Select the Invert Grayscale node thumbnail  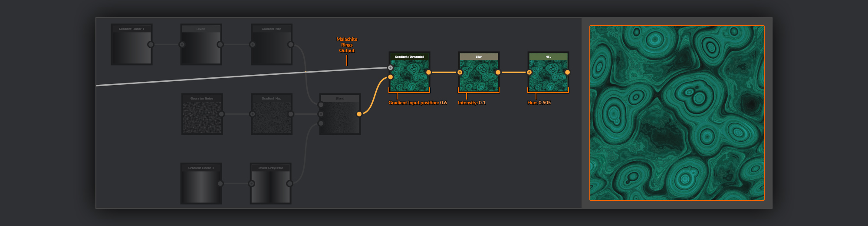click(271, 187)
